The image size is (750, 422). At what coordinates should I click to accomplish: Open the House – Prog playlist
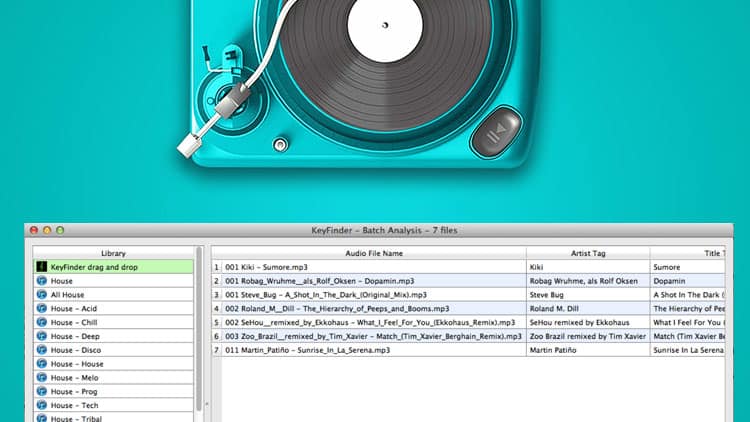(113, 391)
